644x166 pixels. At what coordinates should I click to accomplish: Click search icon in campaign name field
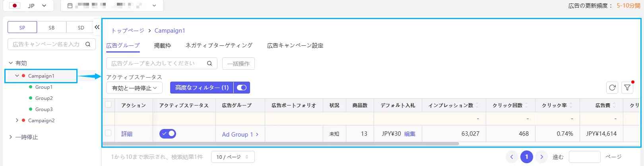coord(88,44)
